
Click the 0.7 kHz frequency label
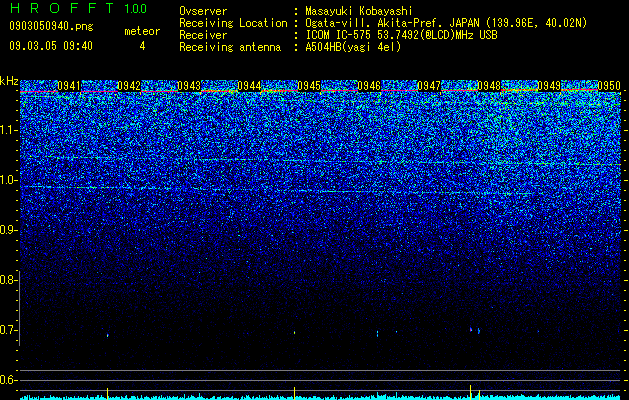pos(8,330)
